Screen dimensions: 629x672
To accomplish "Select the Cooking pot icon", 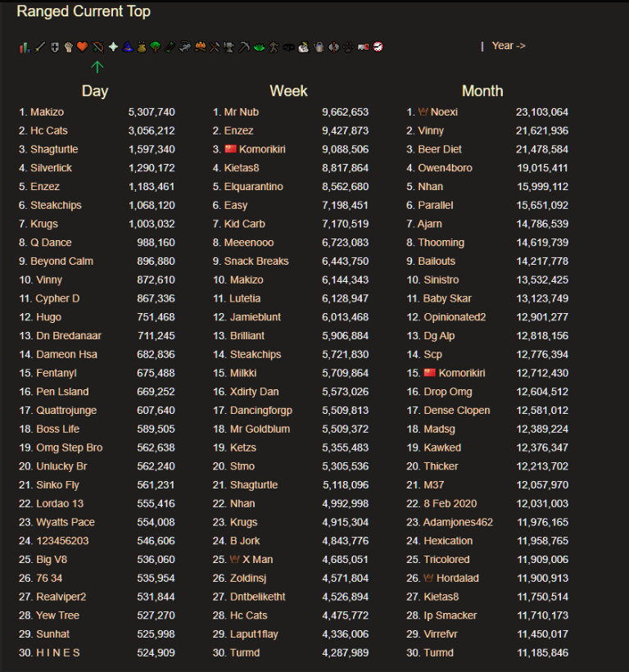I will pos(142,48).
